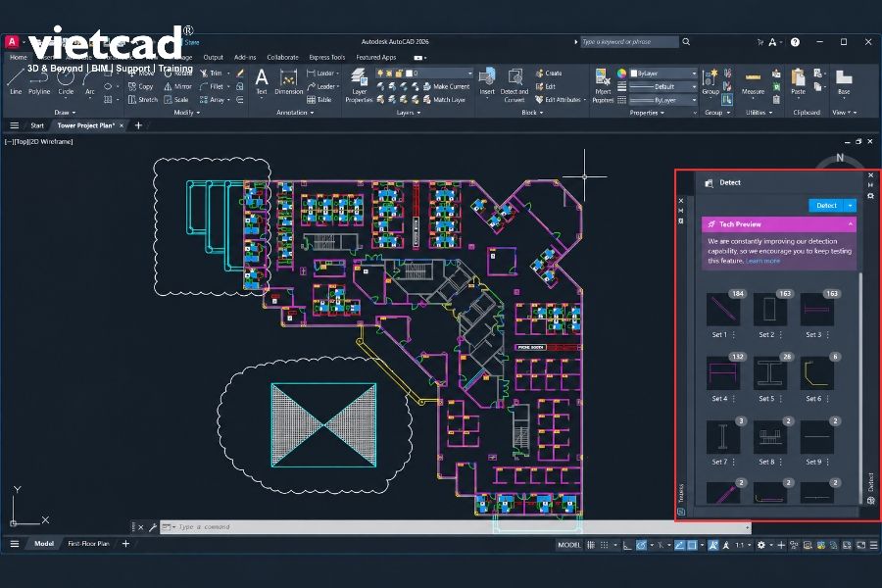The width and height of the screenshot is (882, 588).
Task: Switch to First Floor Plan layout tab
Action: click(x=88, y=544)
